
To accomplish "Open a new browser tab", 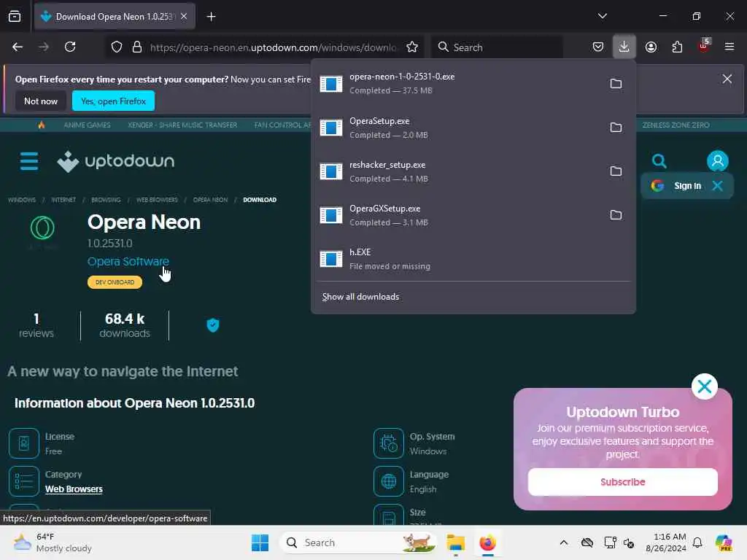I will 211,17.
